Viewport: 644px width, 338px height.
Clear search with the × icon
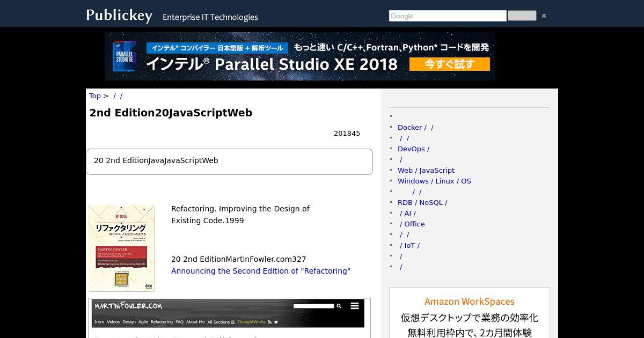click(544, 16)
